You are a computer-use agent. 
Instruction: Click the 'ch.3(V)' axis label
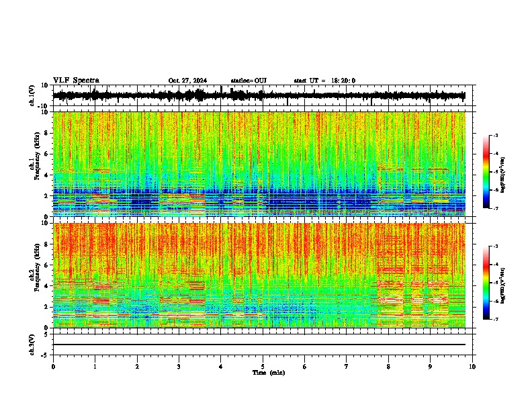[32, 345]
